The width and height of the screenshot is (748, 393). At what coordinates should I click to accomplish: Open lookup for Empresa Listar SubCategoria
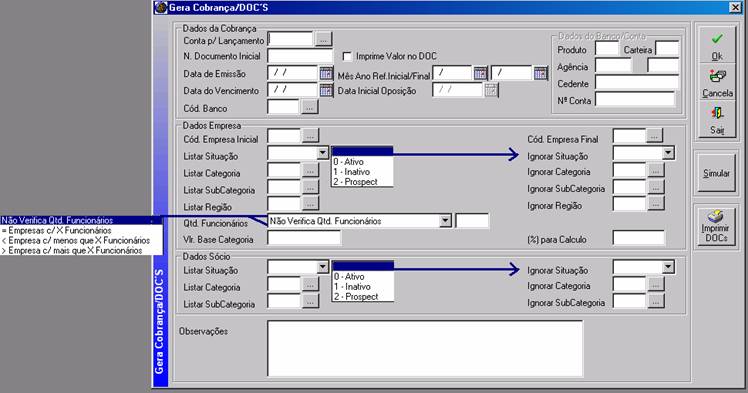[310, 187]
